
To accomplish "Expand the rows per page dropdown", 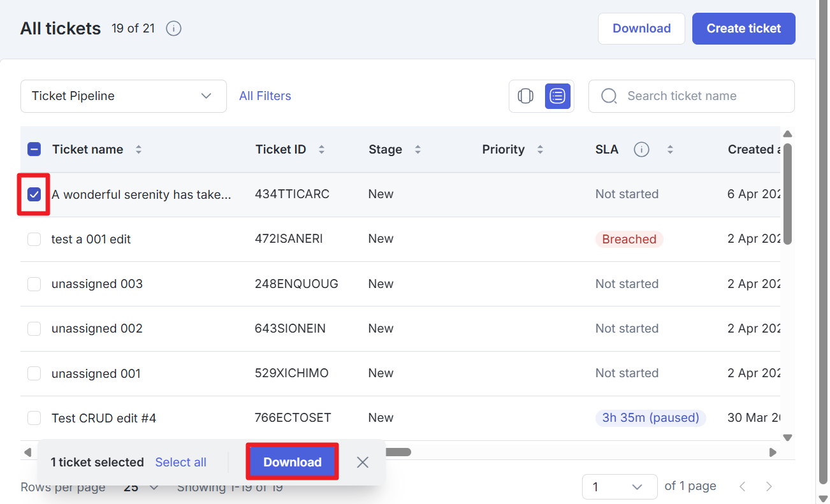I will point(142,487).
